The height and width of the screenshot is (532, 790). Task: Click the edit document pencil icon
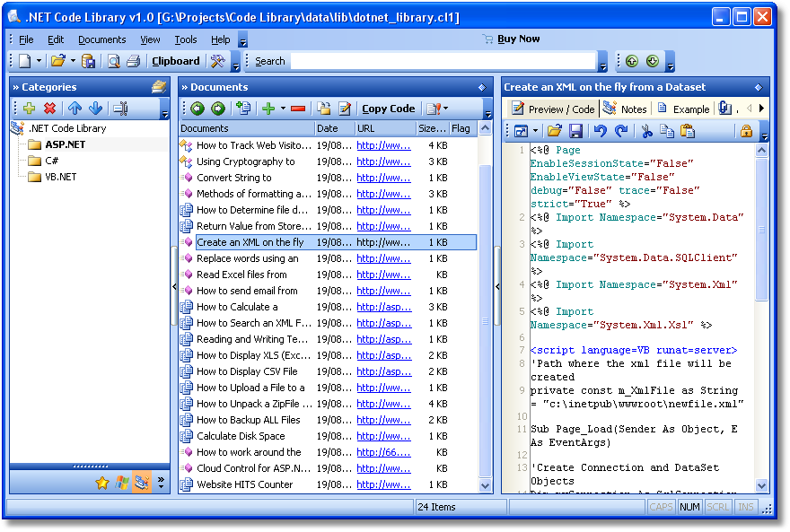(x=345, y=109)
